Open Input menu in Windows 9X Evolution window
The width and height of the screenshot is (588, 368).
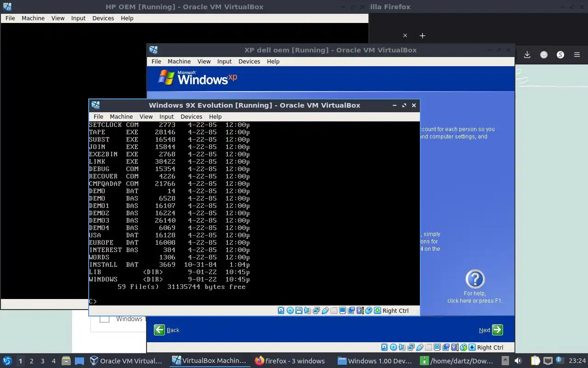click(x=166, y=116)
